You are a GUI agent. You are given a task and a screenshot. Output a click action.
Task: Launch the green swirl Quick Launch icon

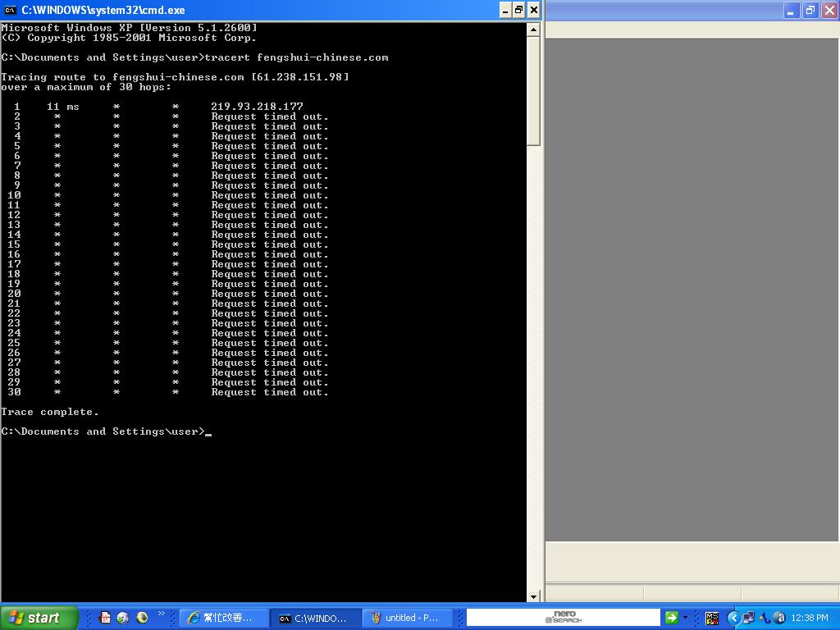click(x=142, y=618)
